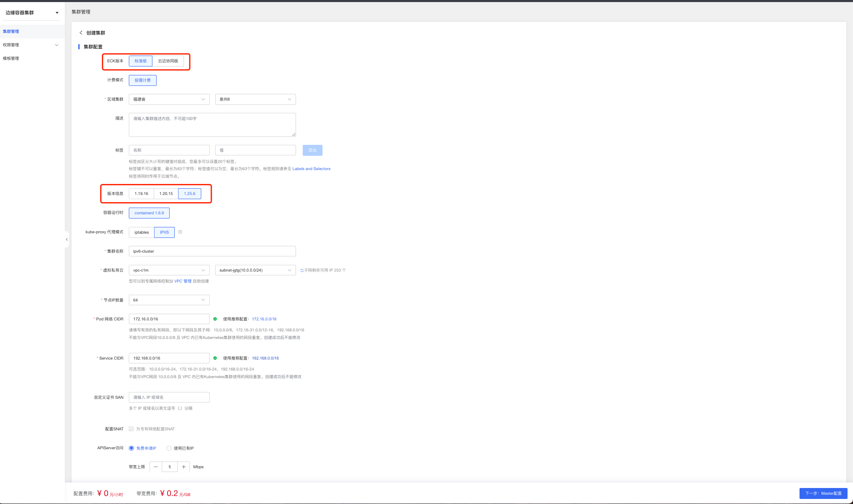Open the Labels and Selectors link
This screenshot has width=853, height=504.
[x=312, y=169]
